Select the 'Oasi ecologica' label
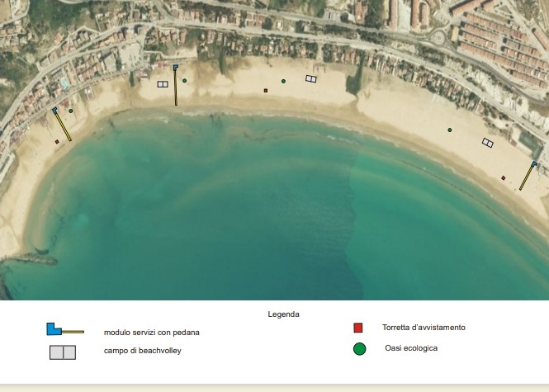549x392 pixels. point(411,348)
